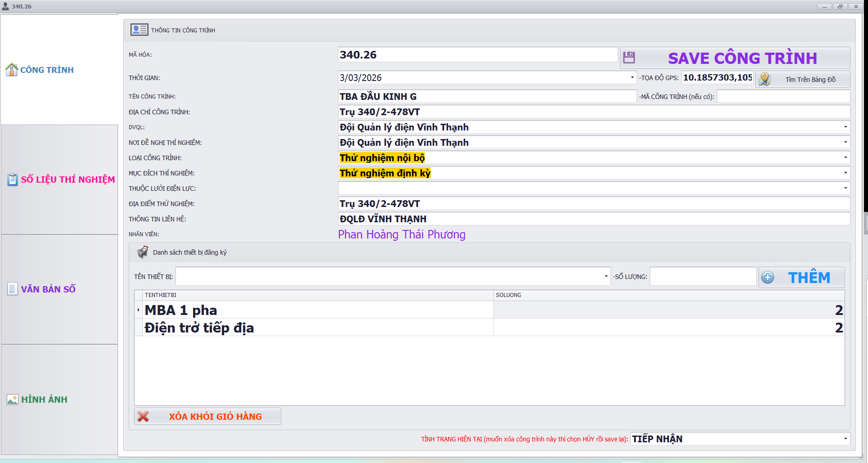Click the picture icon for HÌNH ẢNH
868x463 pixels.
pyautogui.click(x=13, y=400)
